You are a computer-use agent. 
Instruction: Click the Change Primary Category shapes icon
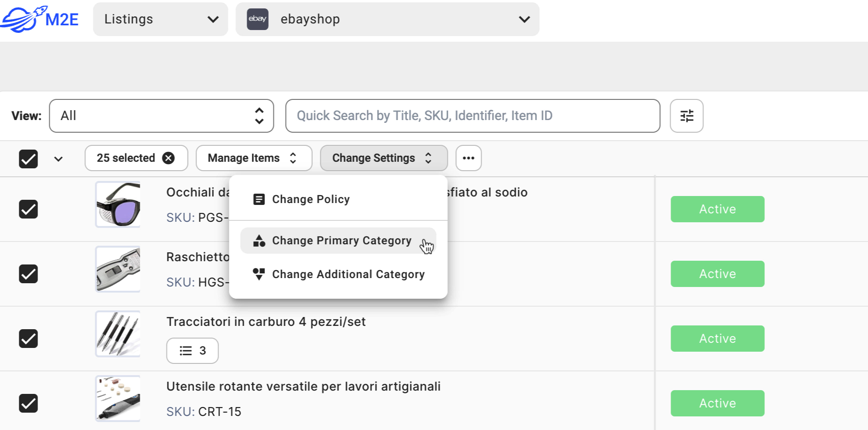click(x=259, y=241)
